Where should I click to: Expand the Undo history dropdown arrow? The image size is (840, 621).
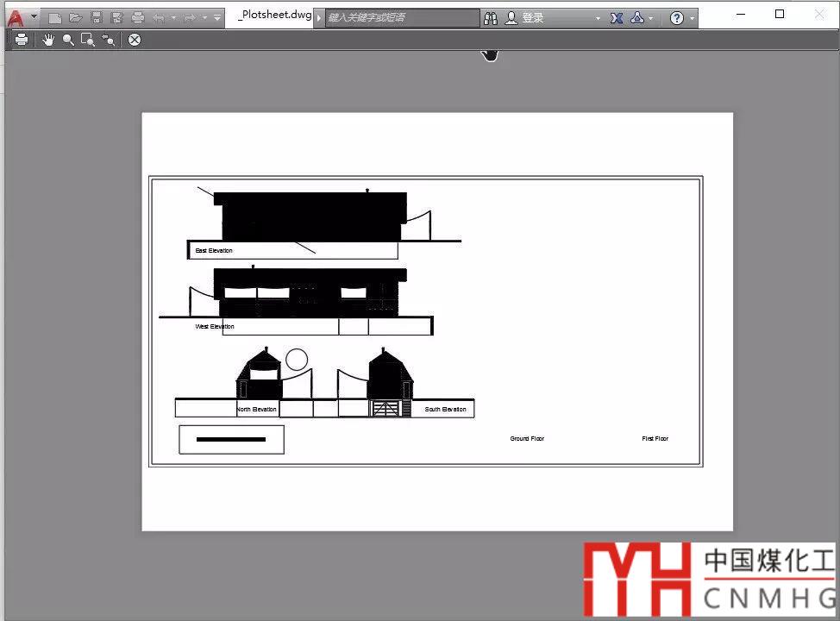[173, 18]
